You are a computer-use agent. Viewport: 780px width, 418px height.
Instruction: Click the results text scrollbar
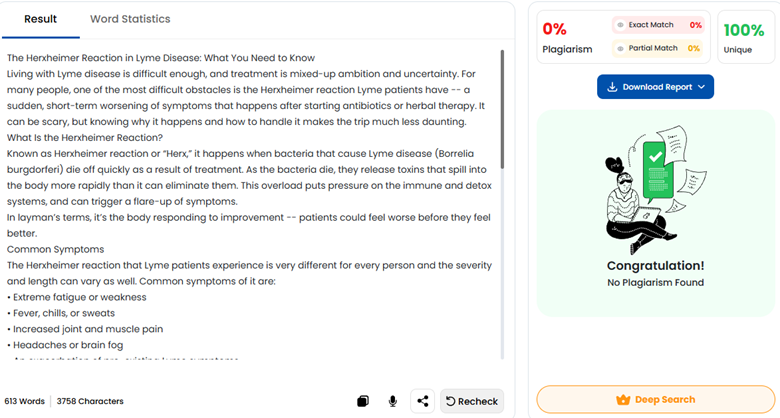point(502,110)
